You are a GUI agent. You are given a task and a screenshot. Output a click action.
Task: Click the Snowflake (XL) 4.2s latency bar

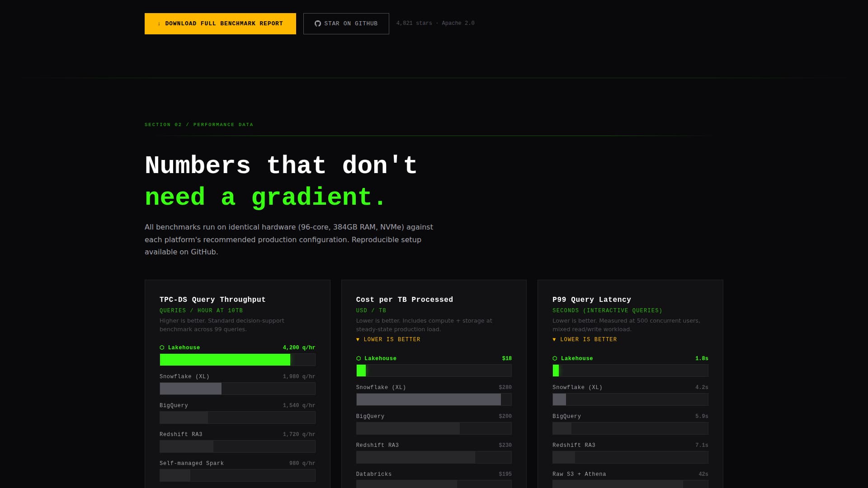[x=560, y=399]
